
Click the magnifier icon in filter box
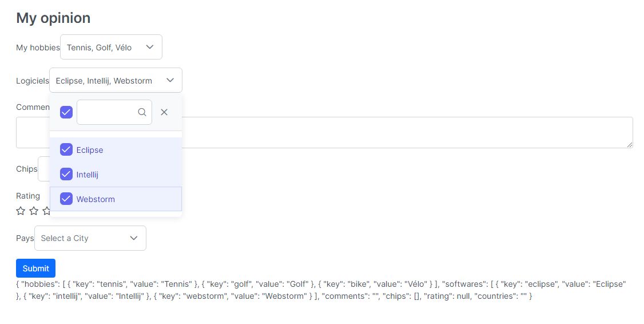[x=142, y=112]
